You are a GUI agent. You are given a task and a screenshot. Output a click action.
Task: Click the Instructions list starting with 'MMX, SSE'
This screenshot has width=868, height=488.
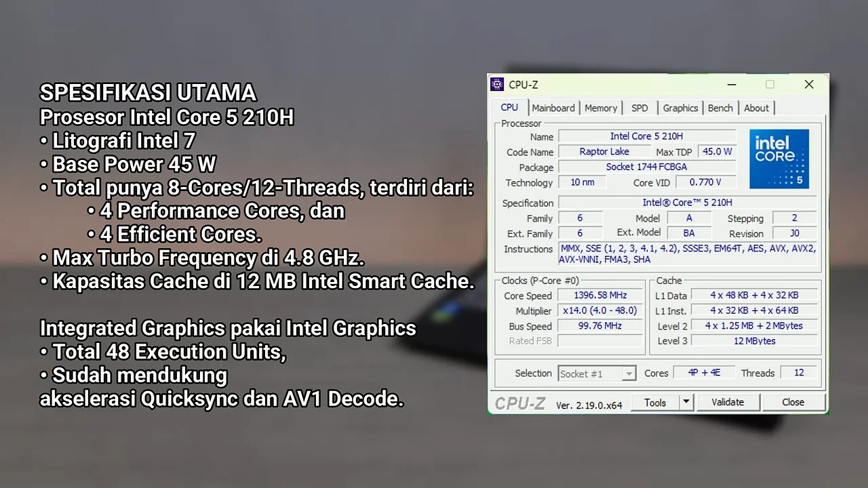coord(688,254)
